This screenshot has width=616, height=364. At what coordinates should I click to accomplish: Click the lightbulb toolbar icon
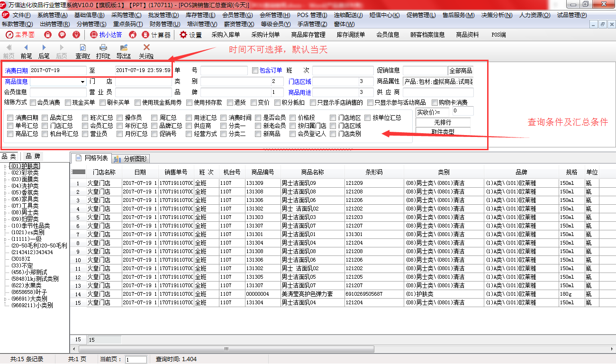76,35
